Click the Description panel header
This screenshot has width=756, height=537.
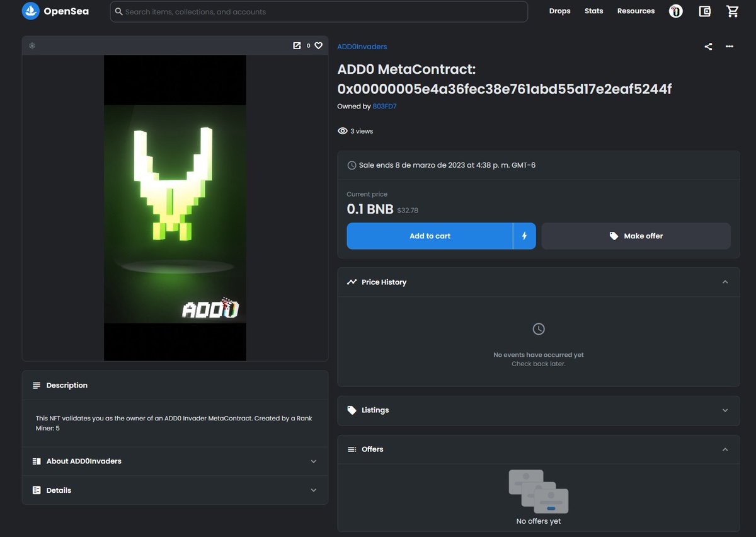point(175,385)
